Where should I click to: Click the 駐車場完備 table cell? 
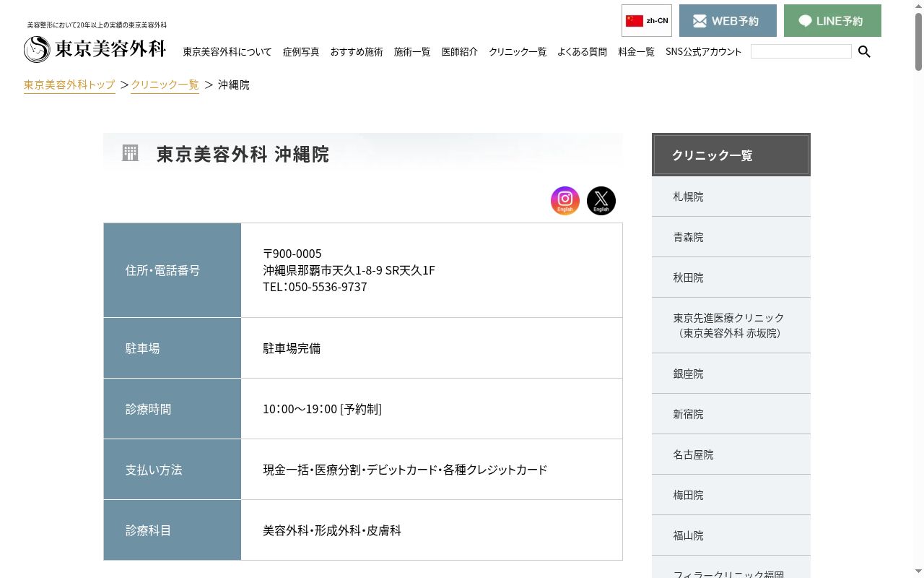(x=432, y=348)
